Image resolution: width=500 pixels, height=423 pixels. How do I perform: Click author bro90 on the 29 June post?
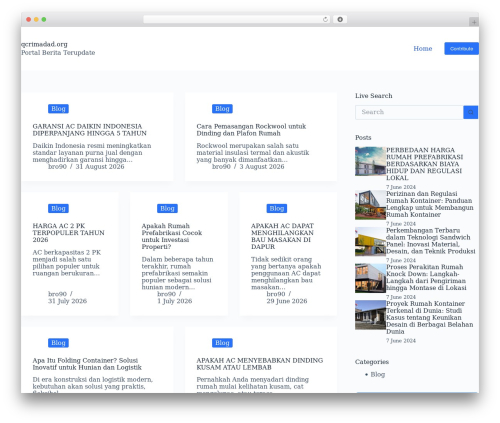pos(276,294)
